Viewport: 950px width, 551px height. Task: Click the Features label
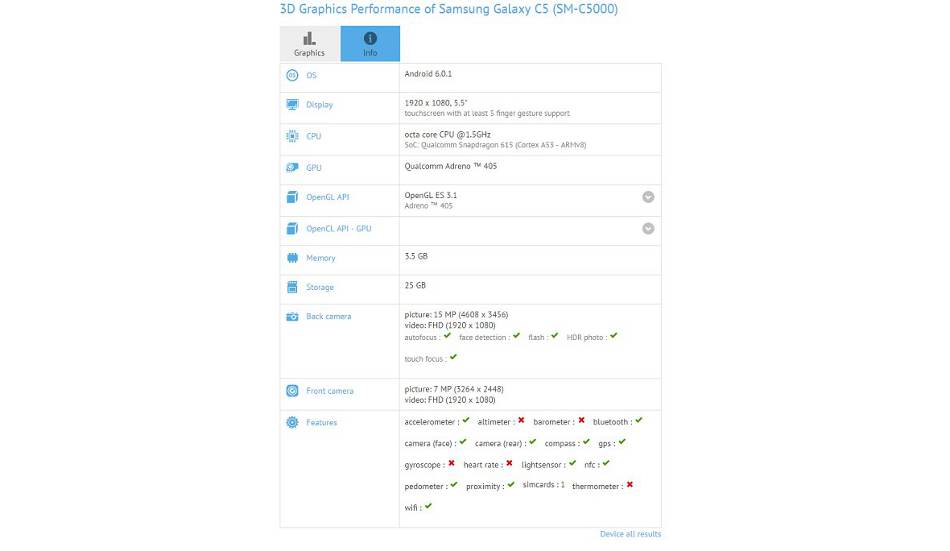tap(322, 422)
